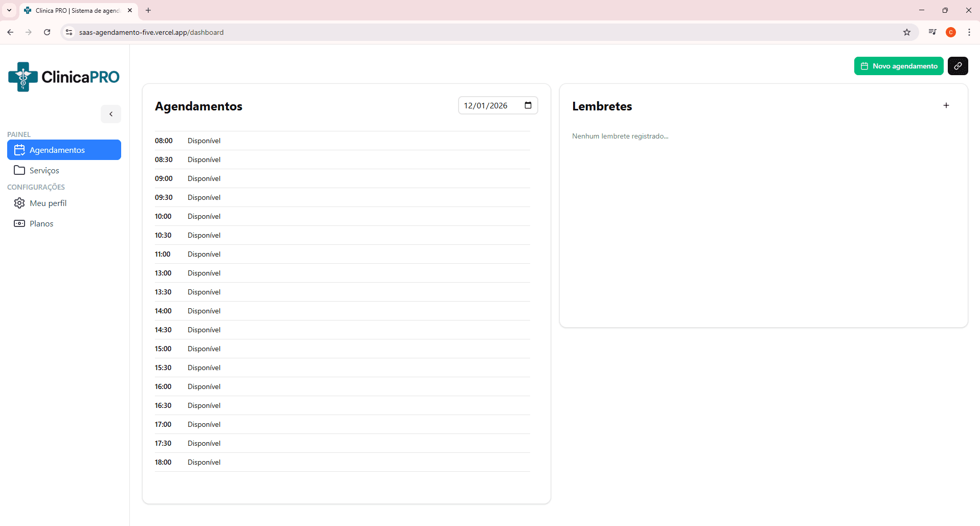
Task: Go to Serviços in the sidebar
Action: [x=44, y=170]
